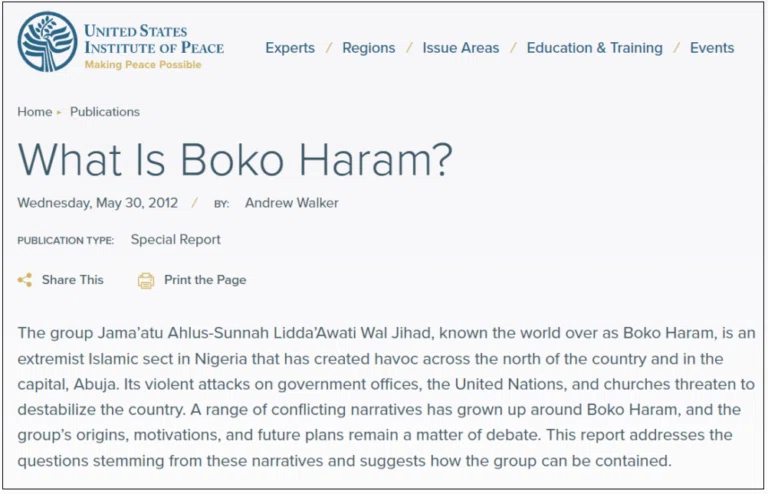Open the Regions navigation item
768x494 pixels.
click(x=368, y=48)
